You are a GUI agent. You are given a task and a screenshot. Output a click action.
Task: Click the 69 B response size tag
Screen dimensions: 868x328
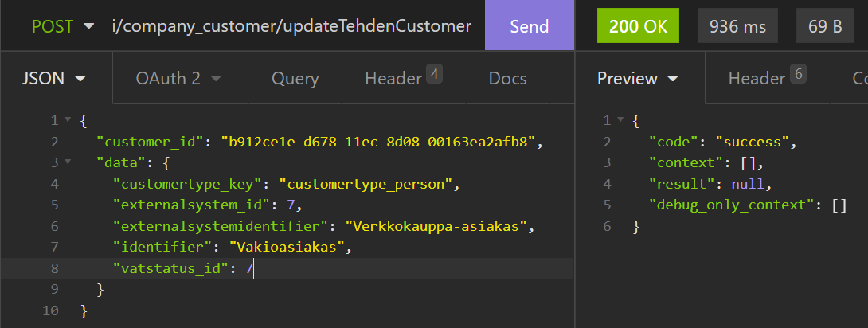click(x=826, y=26)
